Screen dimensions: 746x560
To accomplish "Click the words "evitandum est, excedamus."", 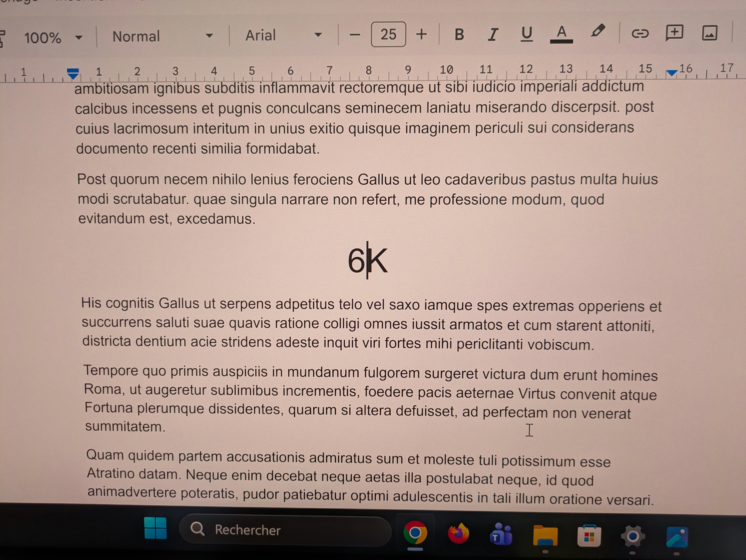I will [167, 219].
